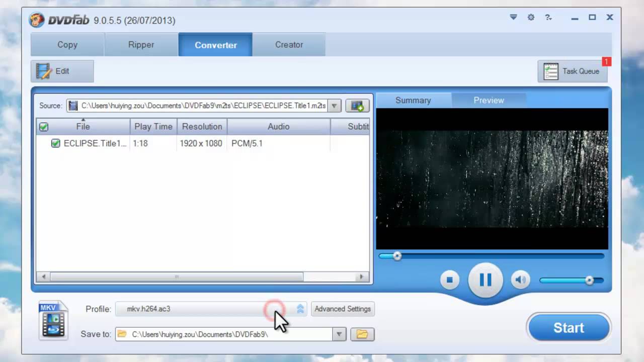Select the ECLIPSE.Title1 file row name

(95, 143)
